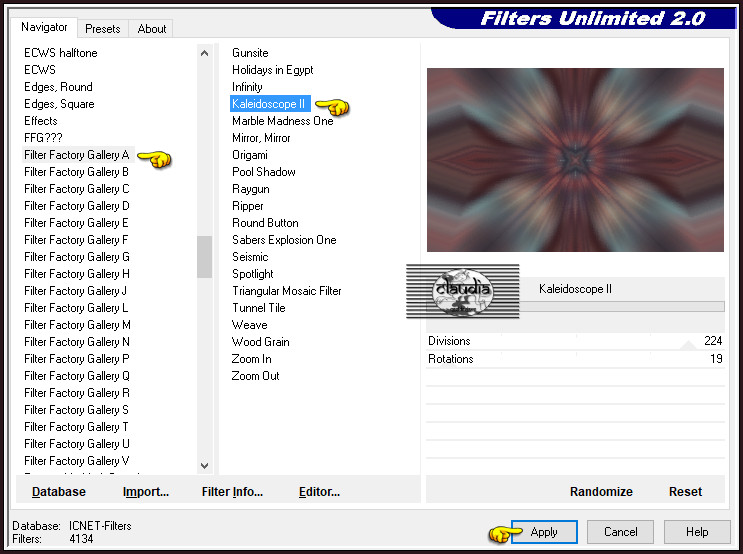The height and width of the screenshot is (554, 743).
Task: Pick Filter Factory Gallery G
Action: tap(77, 257)
